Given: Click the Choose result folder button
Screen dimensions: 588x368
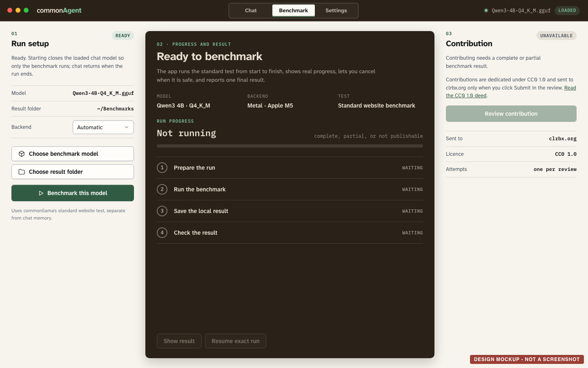Looking at the screenshot, I should click(73, 172).
